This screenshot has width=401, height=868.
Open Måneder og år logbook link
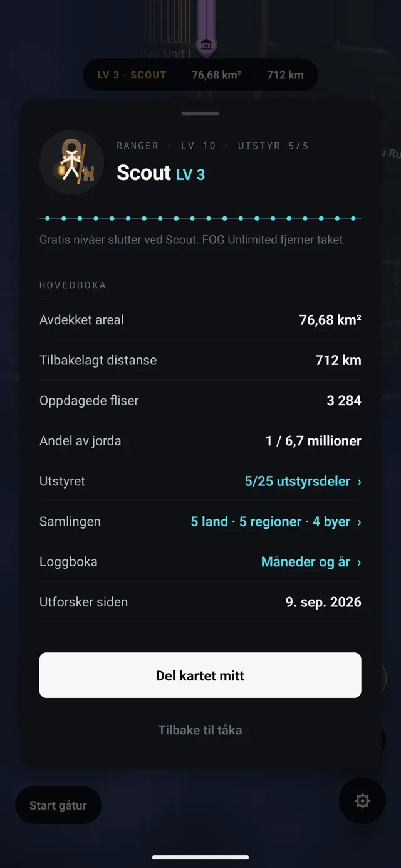pyautogui.click(x=306, y=562)
